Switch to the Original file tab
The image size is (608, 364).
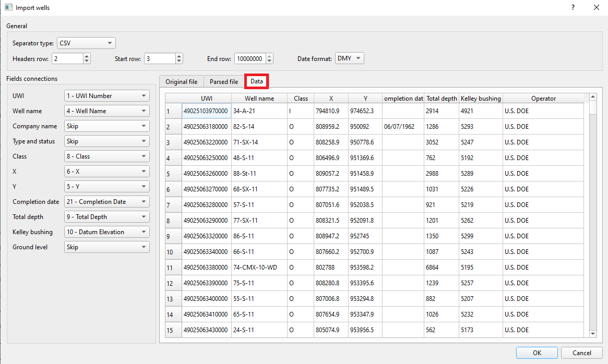click(182, 81)
